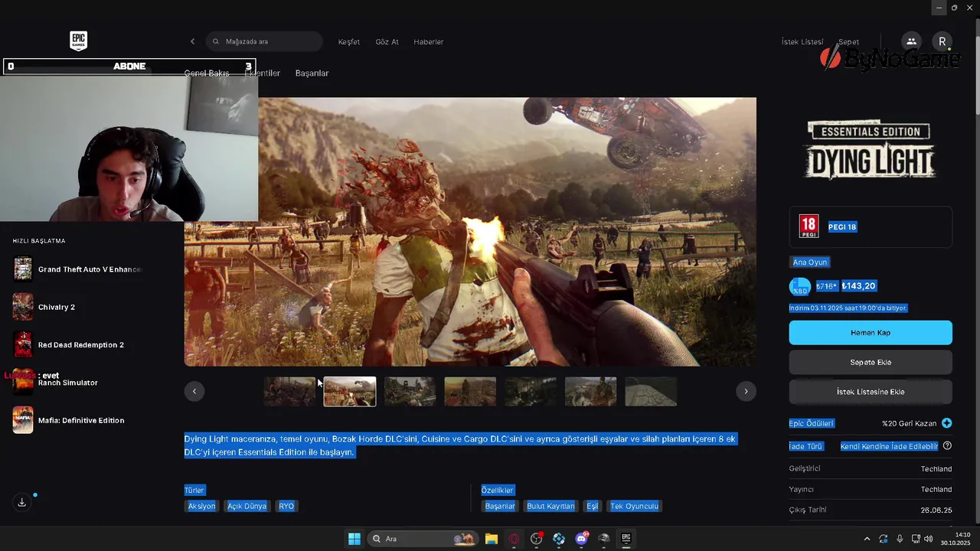Click the microphone tray icon
The width and height of the screenshot is (980, 551).
[x=900, y=539]
